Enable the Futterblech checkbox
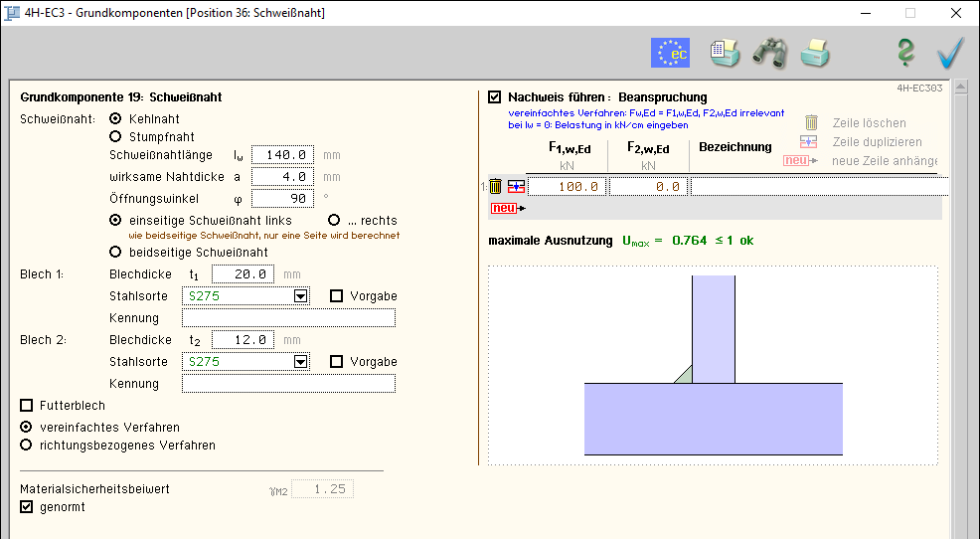The width and height of the screenshot is (980, 539). coord(27,406)
